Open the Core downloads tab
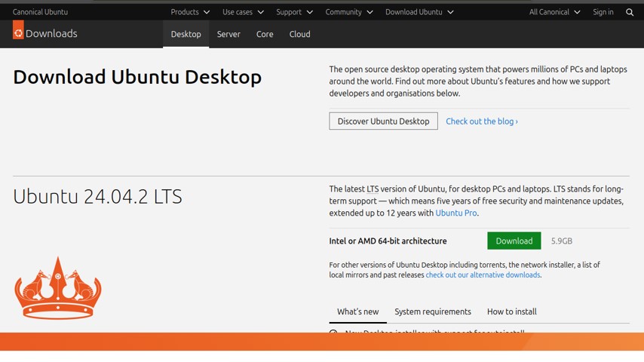The image size is (644, 362). (265, 34)
